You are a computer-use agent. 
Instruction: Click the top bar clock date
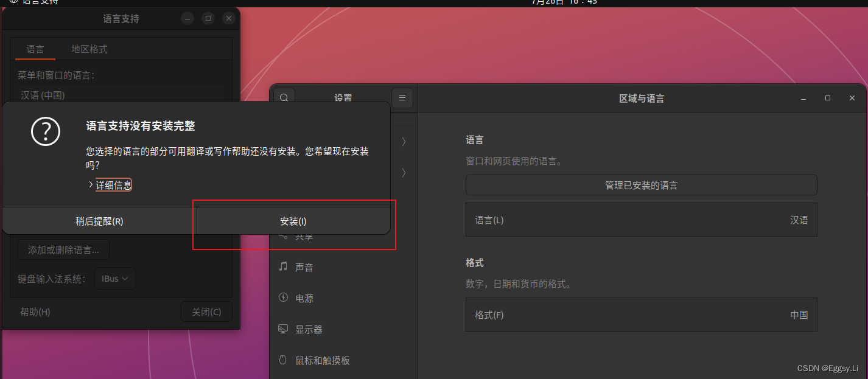click(564, 2)
